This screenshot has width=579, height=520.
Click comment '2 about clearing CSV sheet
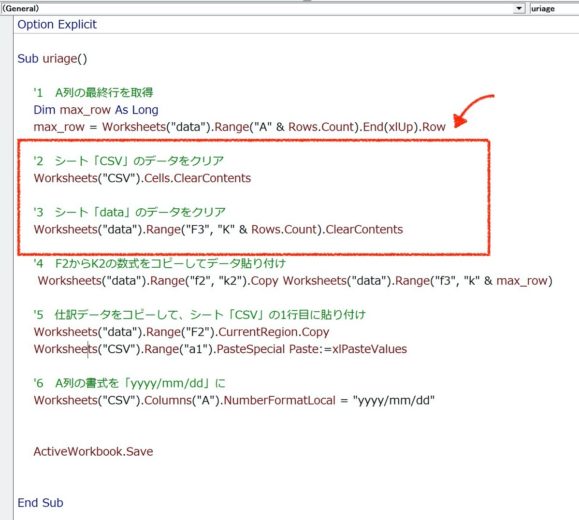click(129, 161)
